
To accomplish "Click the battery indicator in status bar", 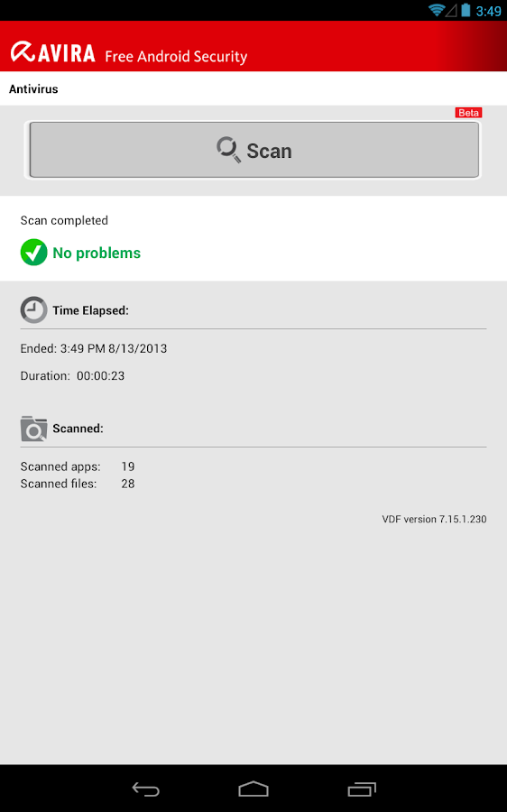I will tap(466, 10).
